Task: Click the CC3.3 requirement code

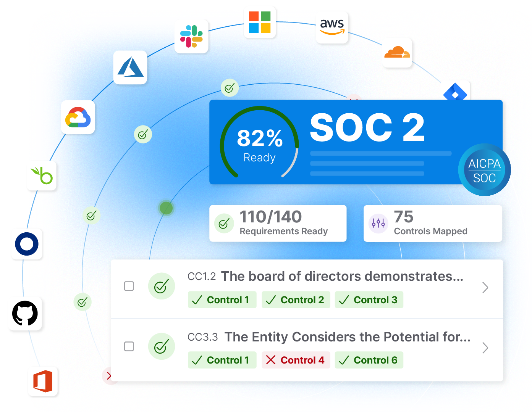Action: click(x=202, y=337)
